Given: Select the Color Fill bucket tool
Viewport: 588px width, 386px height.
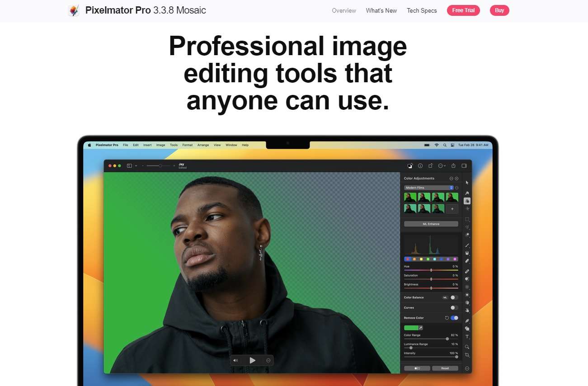Looking at the screenshot, I should 467,253.
